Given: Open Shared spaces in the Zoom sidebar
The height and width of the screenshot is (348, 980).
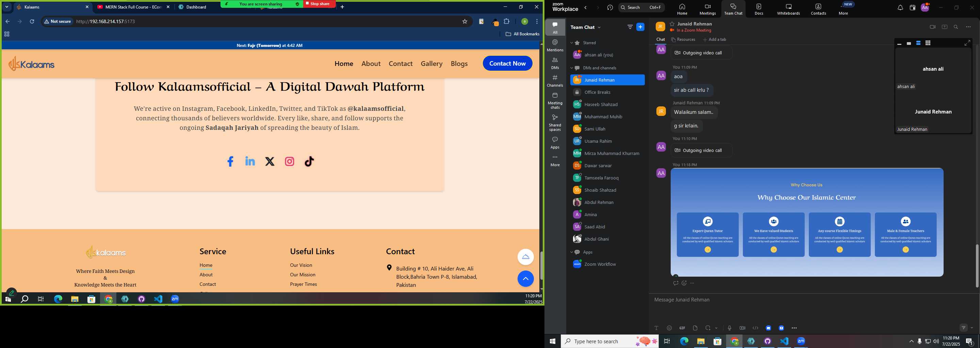Looking at the screenshot, I should (x=555, y=123).
